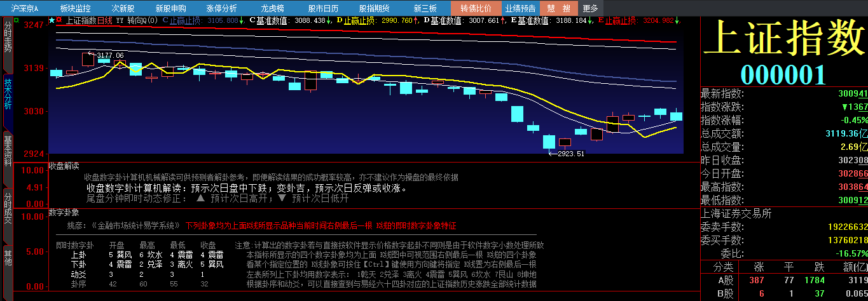Click D基准数值 3007.661 label
The height and width of the screenshot is (301, 868).
pos(465,20)
